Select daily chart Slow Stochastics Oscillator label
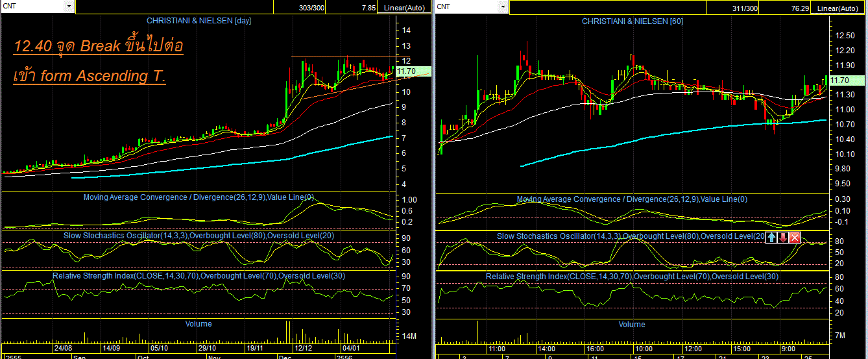The width and height of the screenshot is (868, 359). coord(199,235)
